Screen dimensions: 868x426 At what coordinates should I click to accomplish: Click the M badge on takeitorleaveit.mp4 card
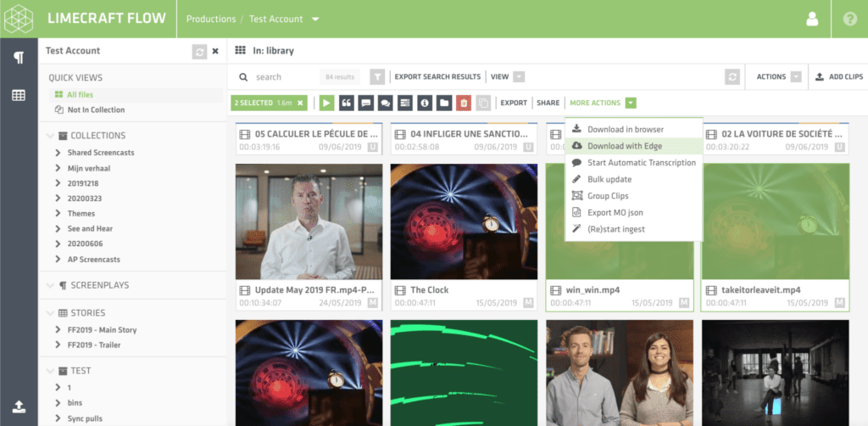(841, 303)
